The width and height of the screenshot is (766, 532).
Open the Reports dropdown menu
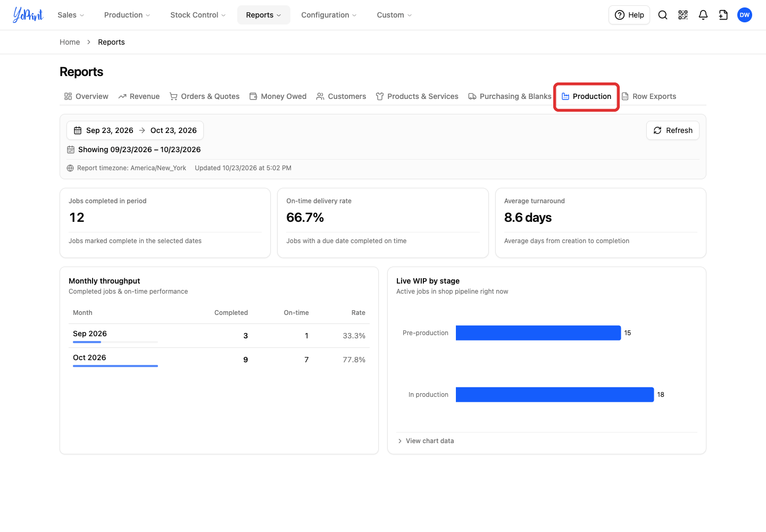tap(264, 15)
